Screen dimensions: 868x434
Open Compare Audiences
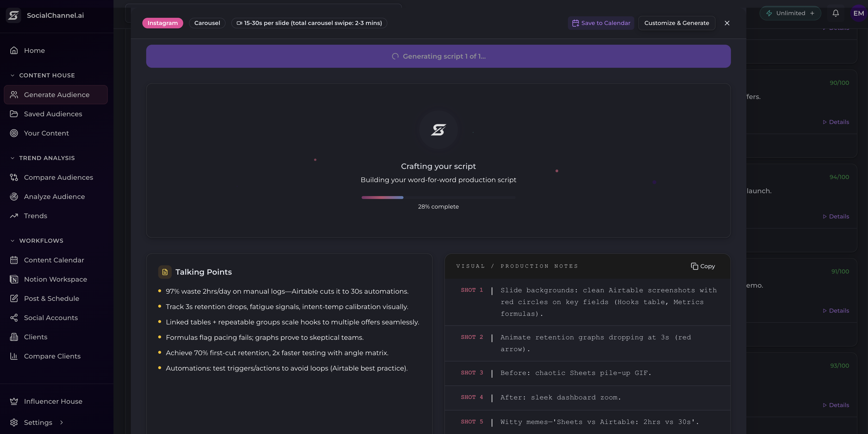[x=56, y=177]
